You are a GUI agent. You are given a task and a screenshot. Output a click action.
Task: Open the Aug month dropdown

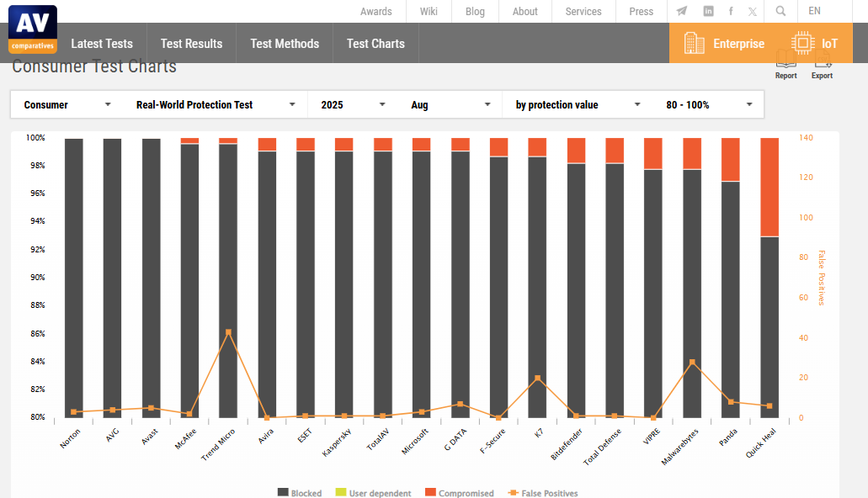click(x=450, y=104)
